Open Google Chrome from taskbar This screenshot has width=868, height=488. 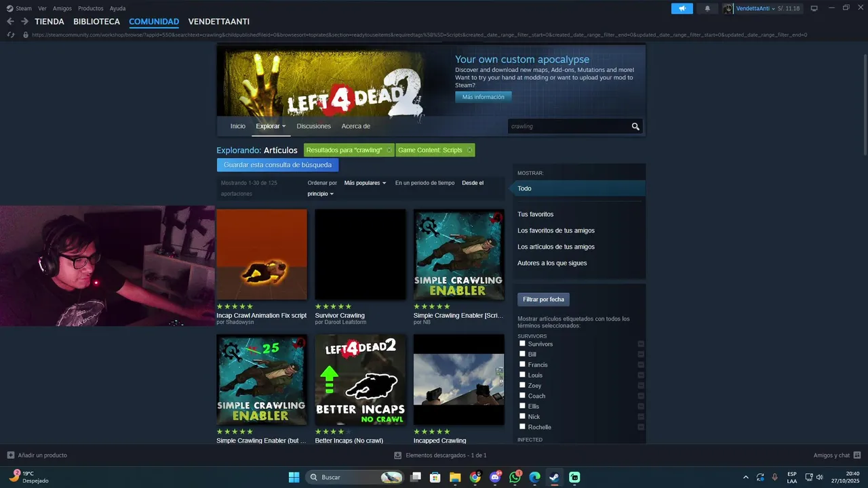475,477
